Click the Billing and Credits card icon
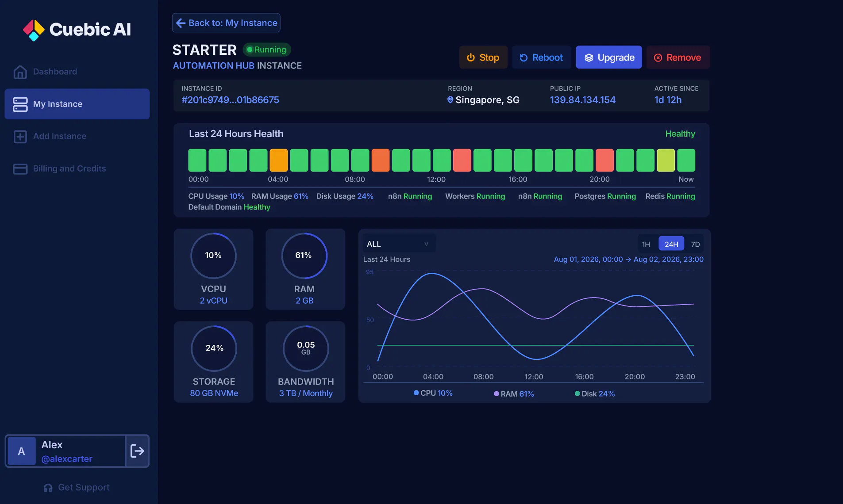Image resolution: width=843 pixels, height=504 pixels. click(20, 168)
